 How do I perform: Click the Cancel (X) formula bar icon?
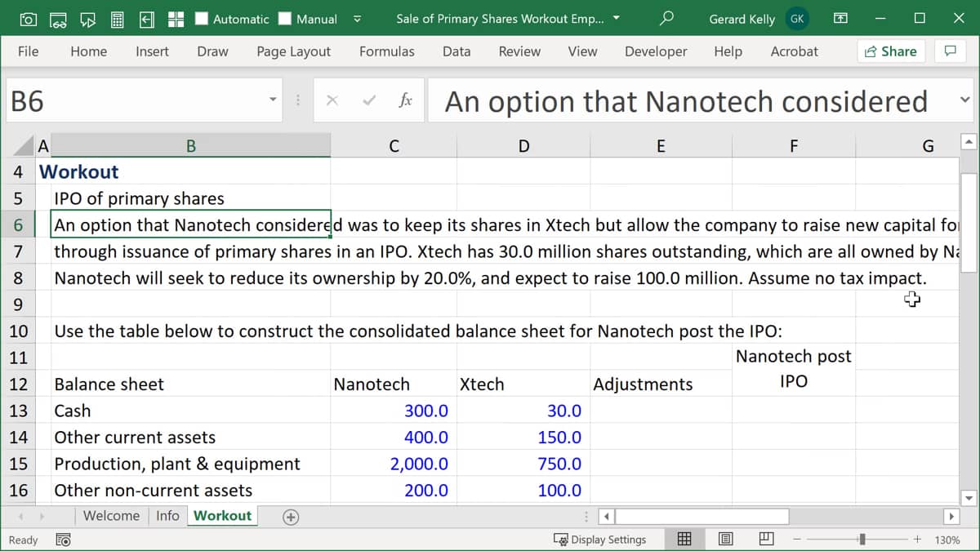point(332,100)
